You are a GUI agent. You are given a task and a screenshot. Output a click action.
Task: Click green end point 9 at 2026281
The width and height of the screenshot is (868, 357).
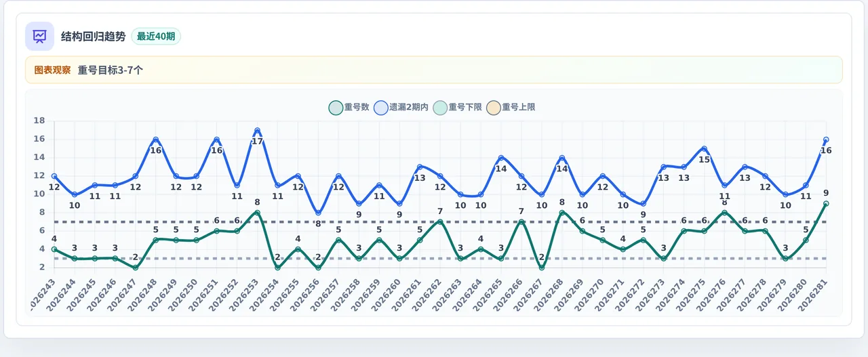point(826,203)
